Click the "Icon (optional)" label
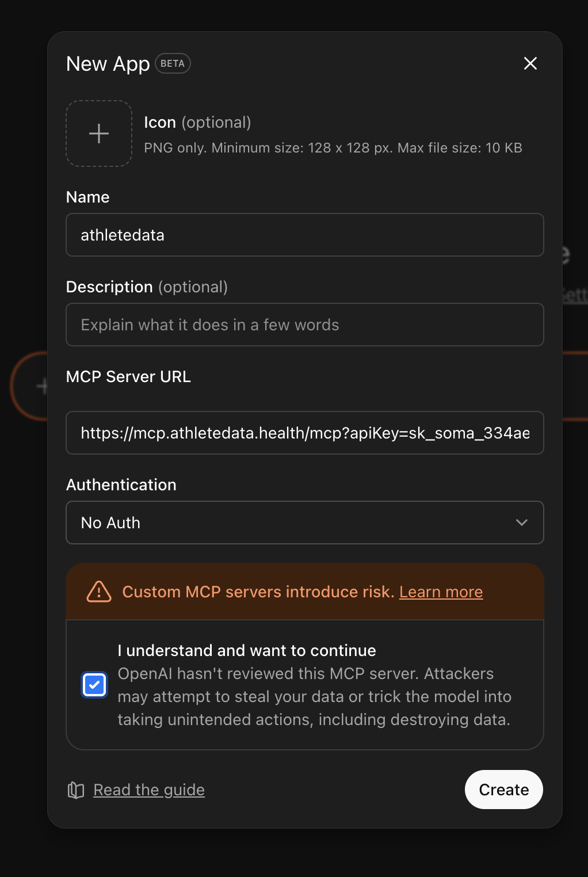Viewport: 588px width, 877px height. (x=197, y=122)
